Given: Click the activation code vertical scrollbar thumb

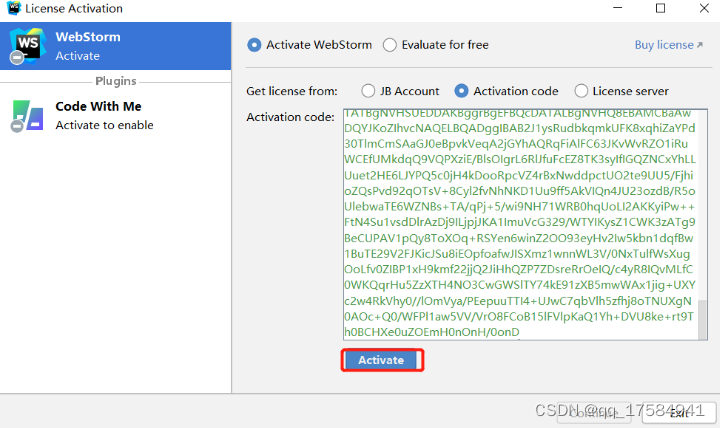Looking at the screenshot, I should (x=703, y=320).
